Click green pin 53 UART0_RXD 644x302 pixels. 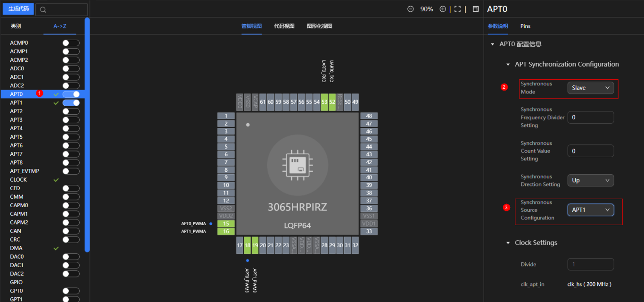pos(324,102)
